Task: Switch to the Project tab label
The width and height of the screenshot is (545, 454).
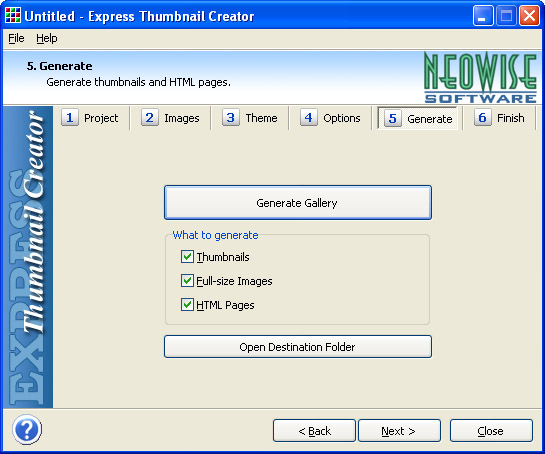Action: (x=101, y=118)
